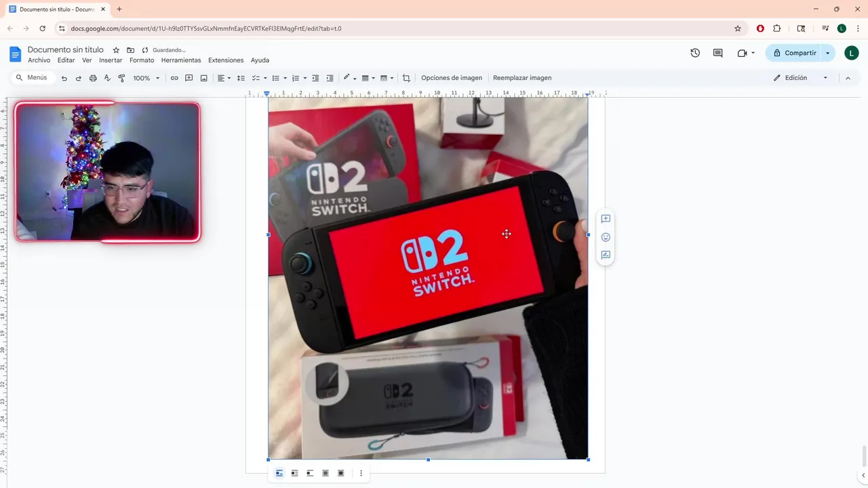Print the document with the printer icon

pyautogui.click(x=93, y=78)
